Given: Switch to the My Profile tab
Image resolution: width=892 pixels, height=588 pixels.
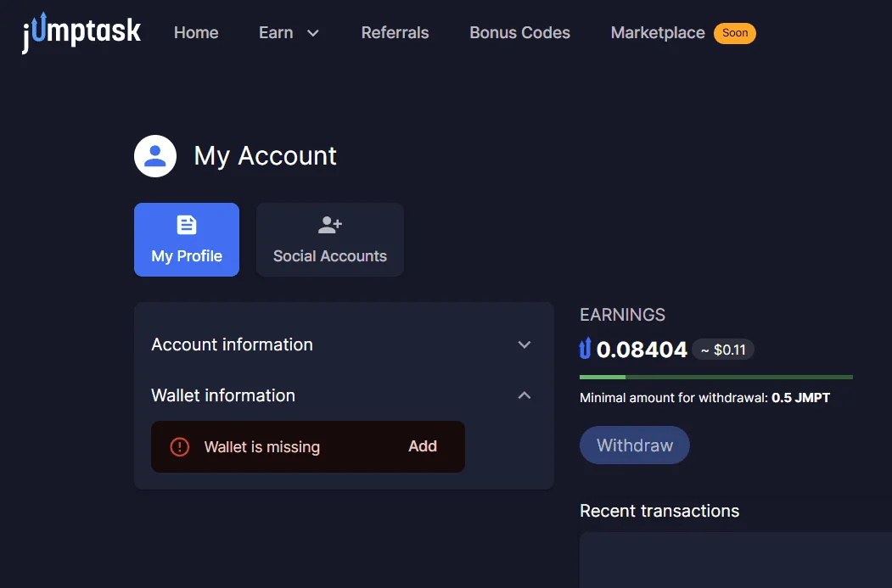Looking at the screenshot, I should coord(187,239).
